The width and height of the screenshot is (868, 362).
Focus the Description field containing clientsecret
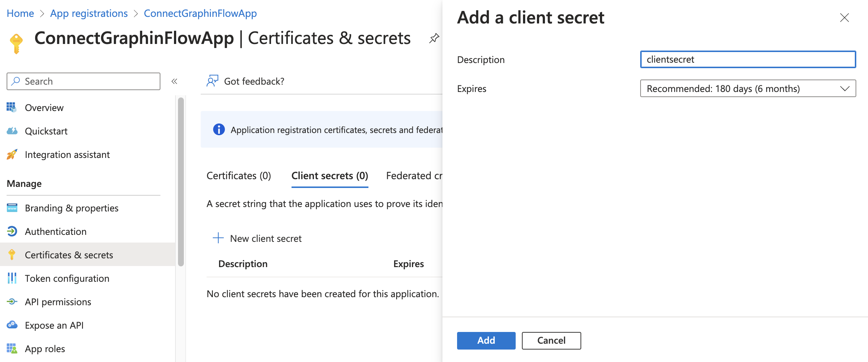coord(748,59)
